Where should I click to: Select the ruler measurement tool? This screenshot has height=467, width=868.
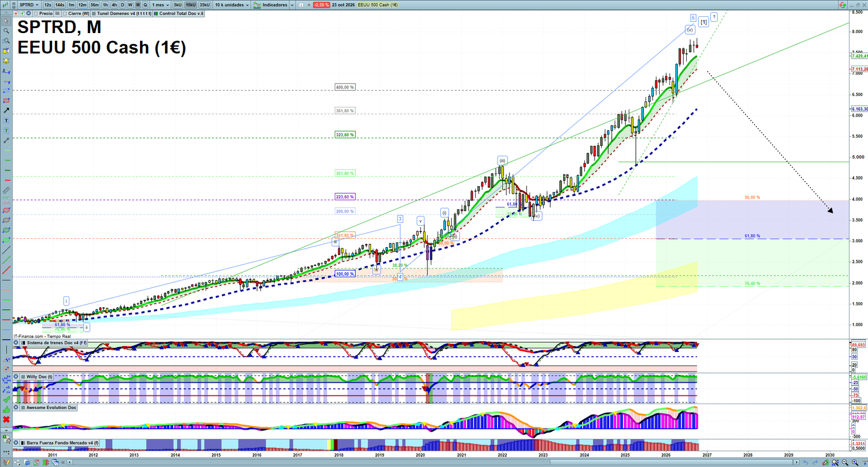pos(7,190)
